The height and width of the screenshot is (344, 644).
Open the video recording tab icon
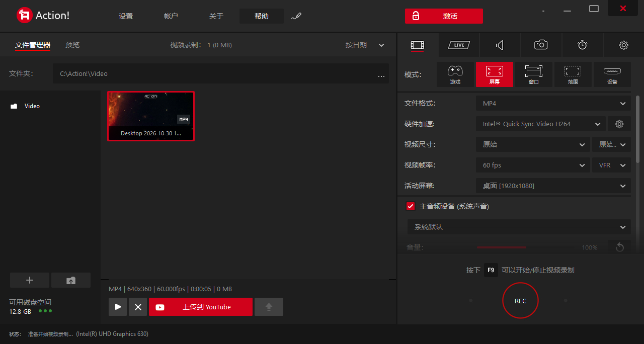click(x=418, y=45)
